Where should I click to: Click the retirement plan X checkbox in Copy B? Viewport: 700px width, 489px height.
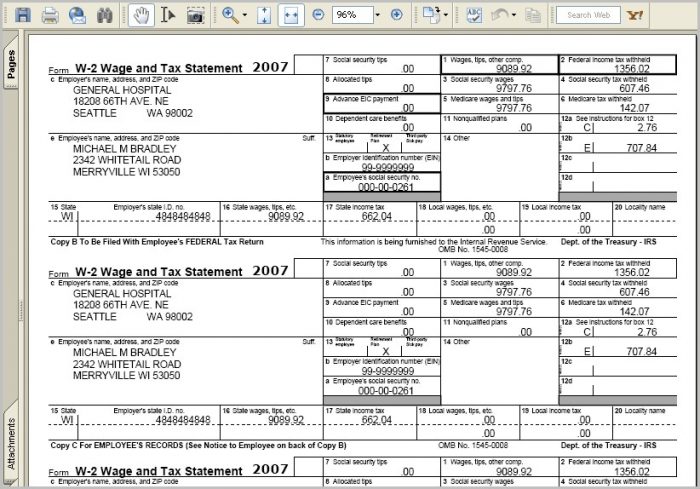(x=386, y=148)
